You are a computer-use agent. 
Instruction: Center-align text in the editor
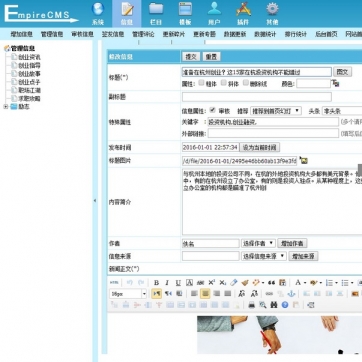tap(205, 294)
